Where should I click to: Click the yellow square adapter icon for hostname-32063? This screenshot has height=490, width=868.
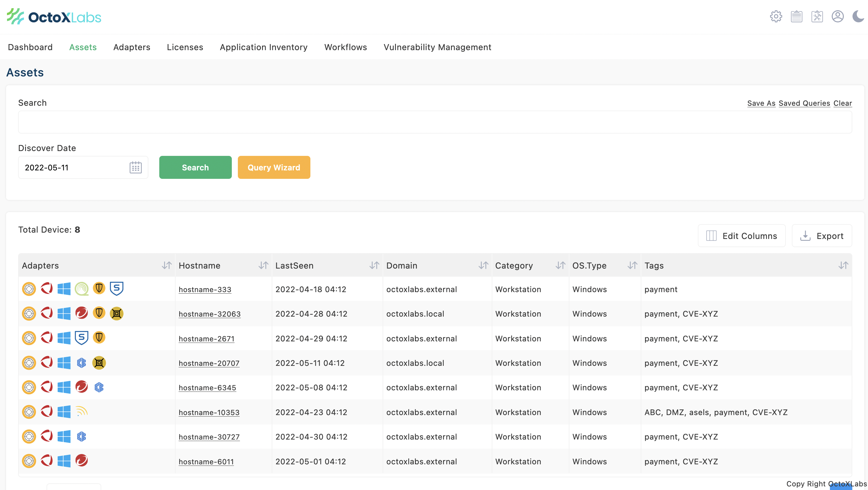click(x=117, y=314)
